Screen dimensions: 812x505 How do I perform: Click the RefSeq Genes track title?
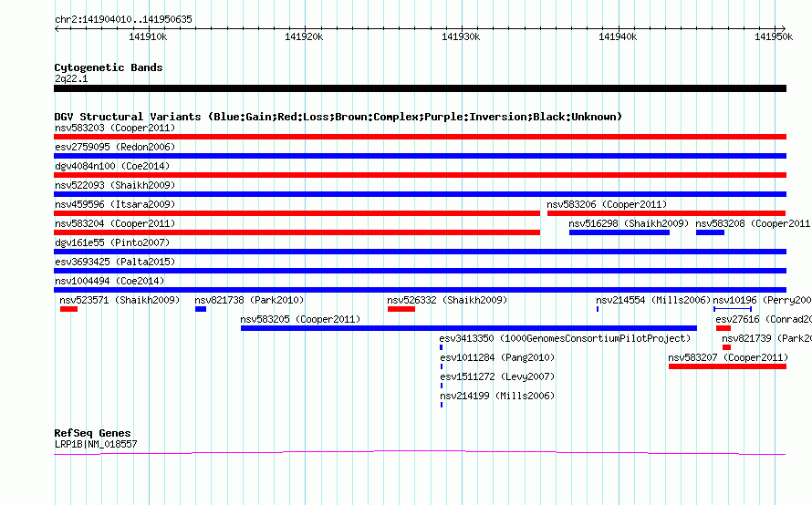[93, 433]
